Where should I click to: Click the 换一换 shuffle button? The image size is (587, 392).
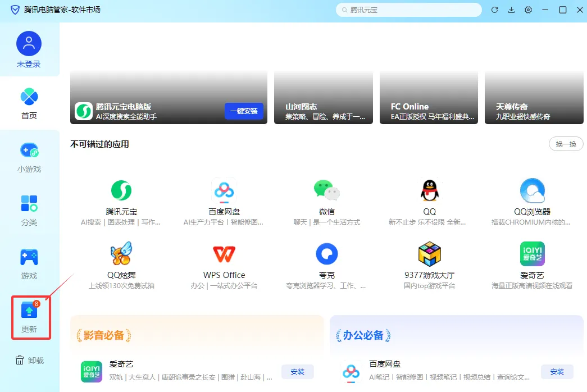(566, 144)
